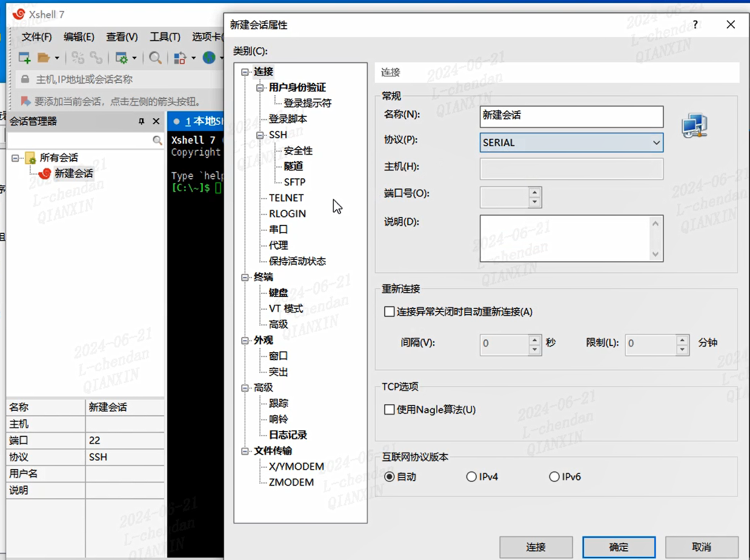Click the globe icon in Xshell toolbar

(x=209, y=58)
